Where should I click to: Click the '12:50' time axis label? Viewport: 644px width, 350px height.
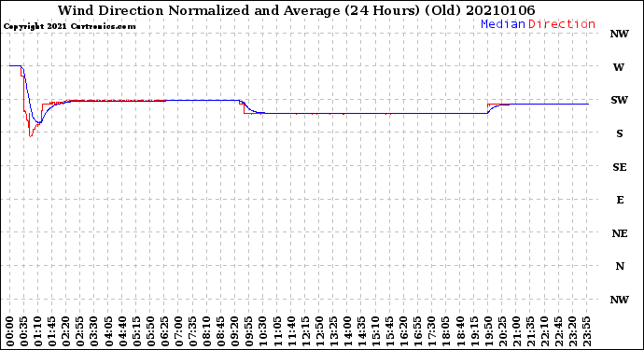click(x=319, y=331)
